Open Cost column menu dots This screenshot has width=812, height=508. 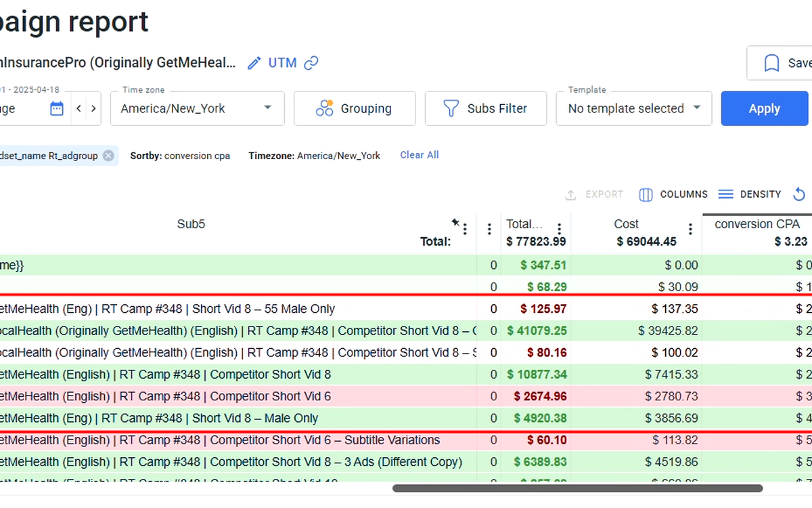coord(690,230)
